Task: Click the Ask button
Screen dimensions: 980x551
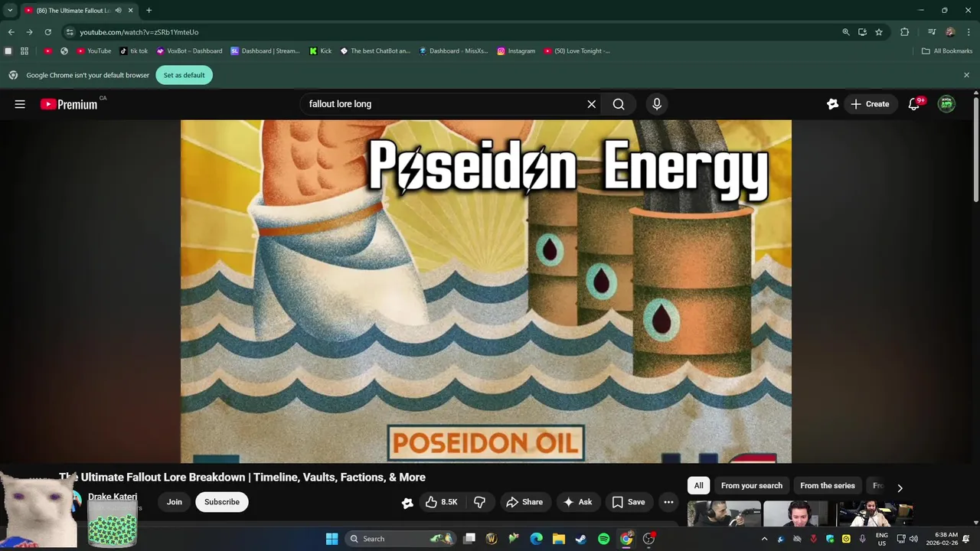Action: coord(577,502)
